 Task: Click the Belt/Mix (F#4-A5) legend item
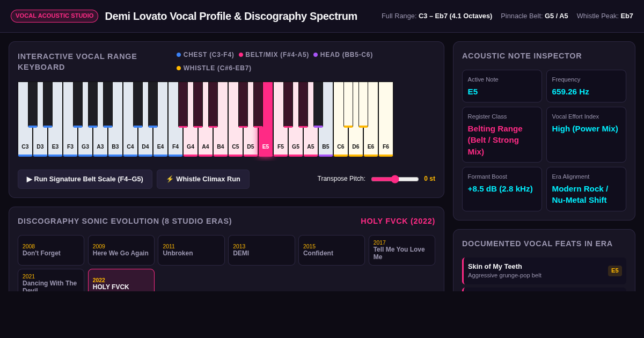tap(274, 55)
